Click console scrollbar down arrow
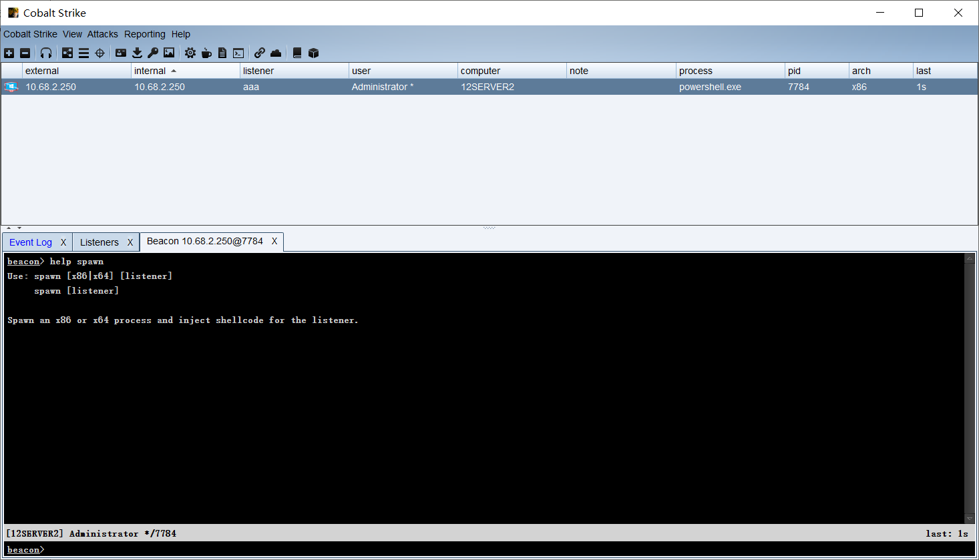 click(x=970, y=519)
